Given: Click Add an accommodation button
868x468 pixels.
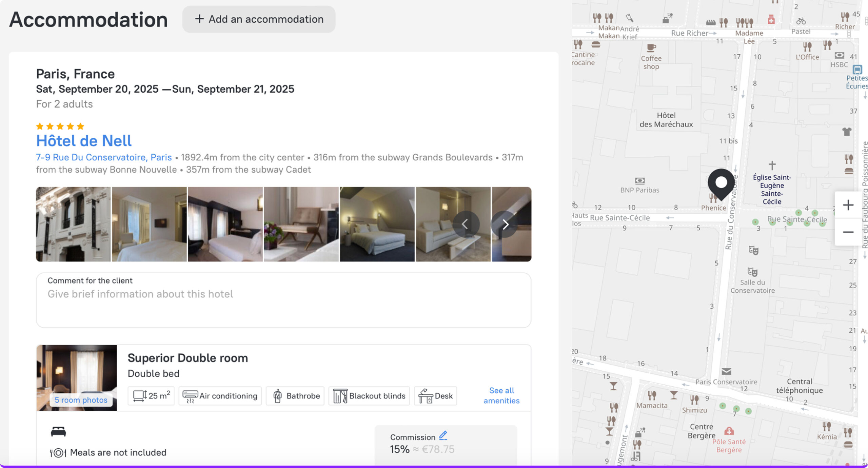Looking at the screenshot, I should (259, 19).
